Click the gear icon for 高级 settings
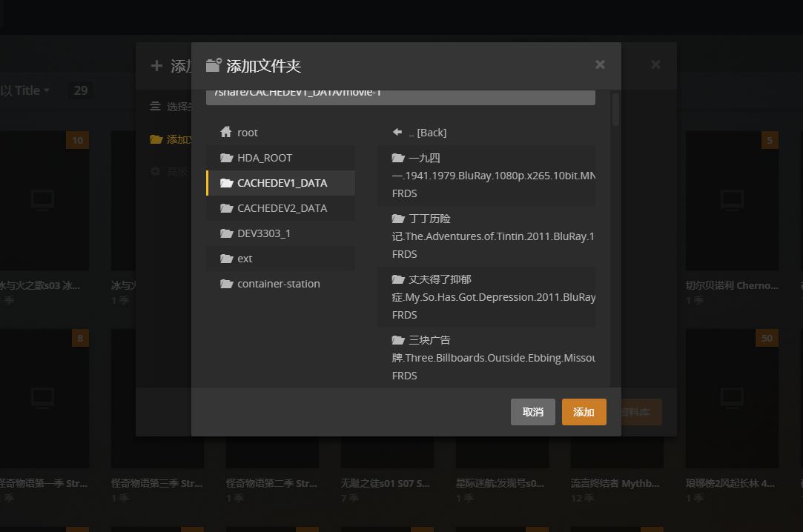Screen dimensions: 803x532 coord(155,170)
